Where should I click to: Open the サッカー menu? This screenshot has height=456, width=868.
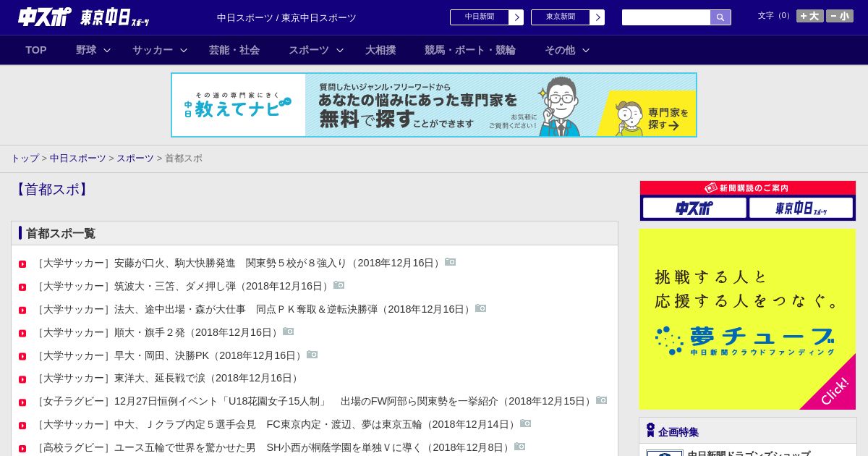[153, 50]
